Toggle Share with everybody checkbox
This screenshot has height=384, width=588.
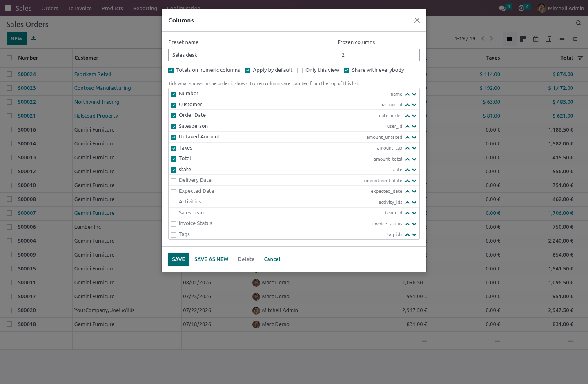[x=347, y=70]
